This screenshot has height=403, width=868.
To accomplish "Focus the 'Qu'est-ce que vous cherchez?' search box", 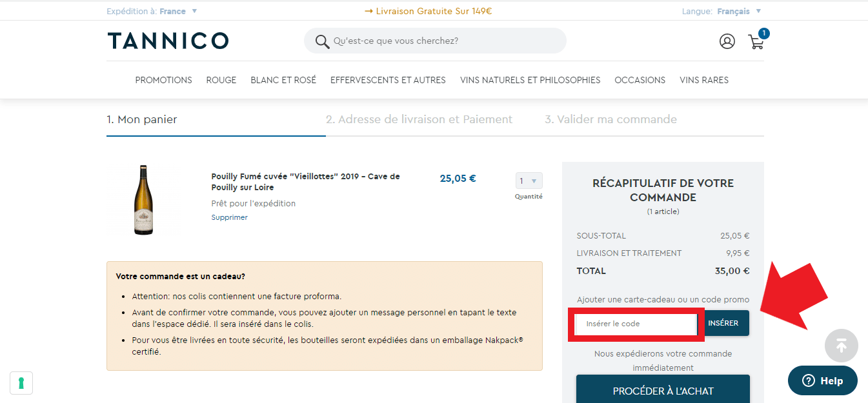I will point(435,41).
